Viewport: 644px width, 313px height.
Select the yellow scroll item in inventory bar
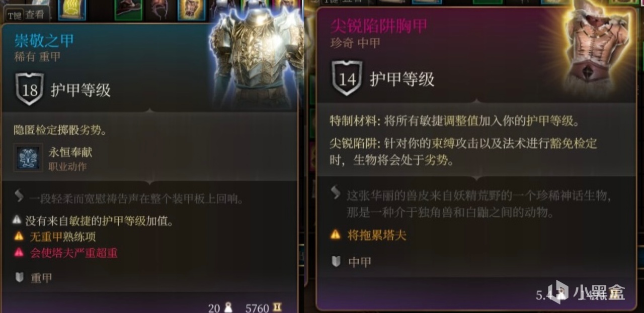click(x=72, y=10)
